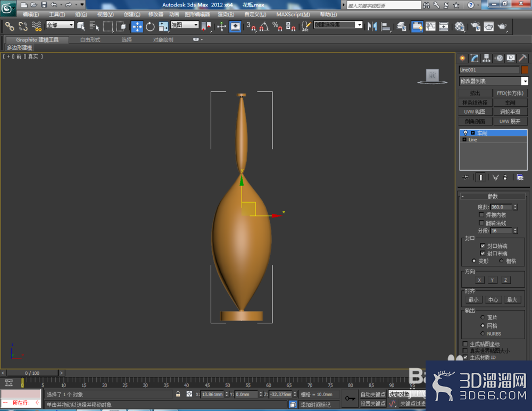Image resolution: width=532 pixels, height=411 pixels.
Task: Collapse 参数 rollout
Action: tap(493, 196)
